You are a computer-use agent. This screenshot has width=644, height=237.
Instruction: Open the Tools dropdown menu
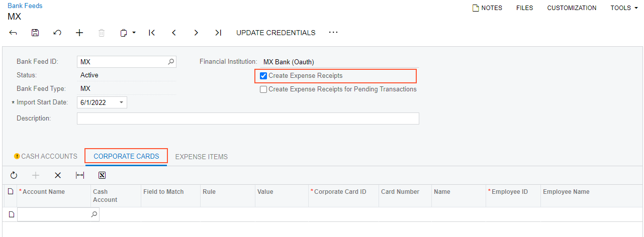coord(624,8)
